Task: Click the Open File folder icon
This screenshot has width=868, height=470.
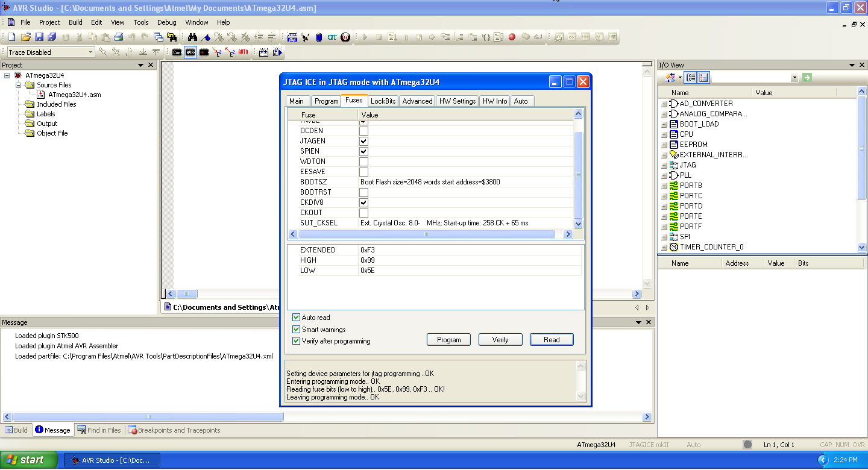Action: click(x=25, y=37)
